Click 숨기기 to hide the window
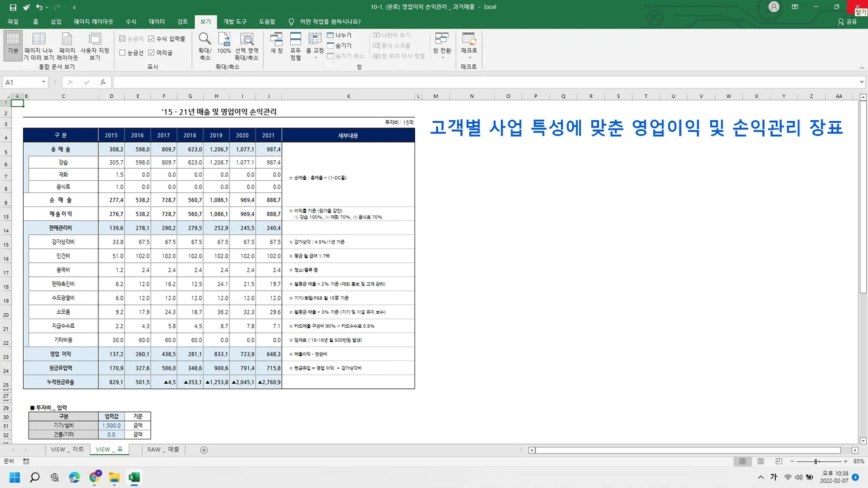868x488 pixels. (x=339, y=46)
